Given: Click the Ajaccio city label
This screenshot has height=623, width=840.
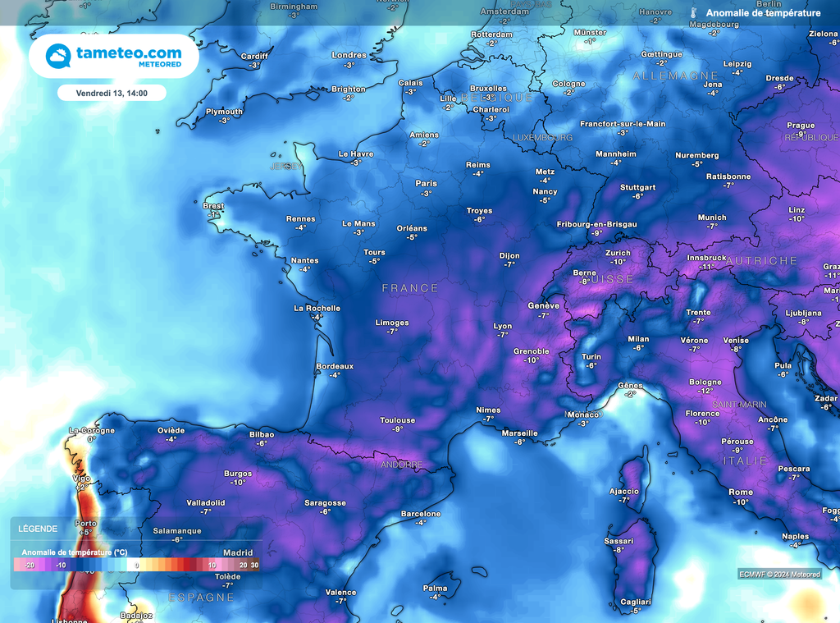Looking at the screenshot, I should pos(624,491).
